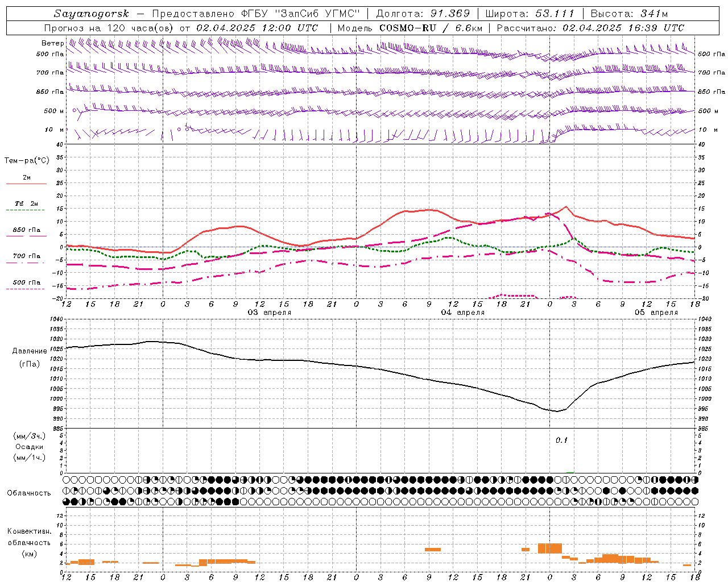
Task: Select the Давление pressure chart label
Action: click(x=30, y=351)
